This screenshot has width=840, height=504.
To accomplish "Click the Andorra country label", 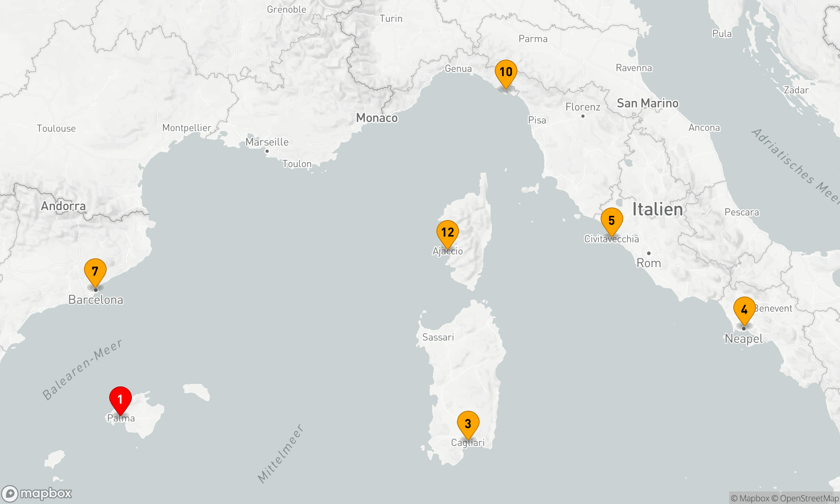I will coord(63,206).
